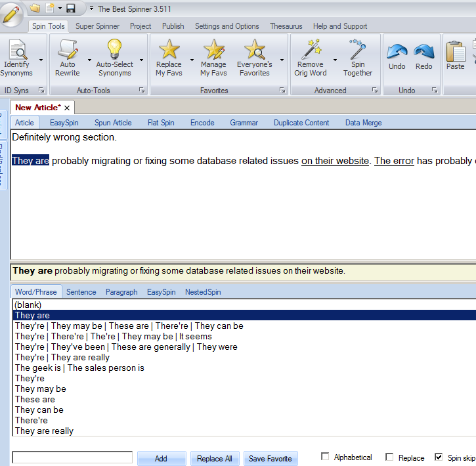The image size is (476, 466).
Task: Open the Advanced group dialog launcher
Action: [375, 90]
